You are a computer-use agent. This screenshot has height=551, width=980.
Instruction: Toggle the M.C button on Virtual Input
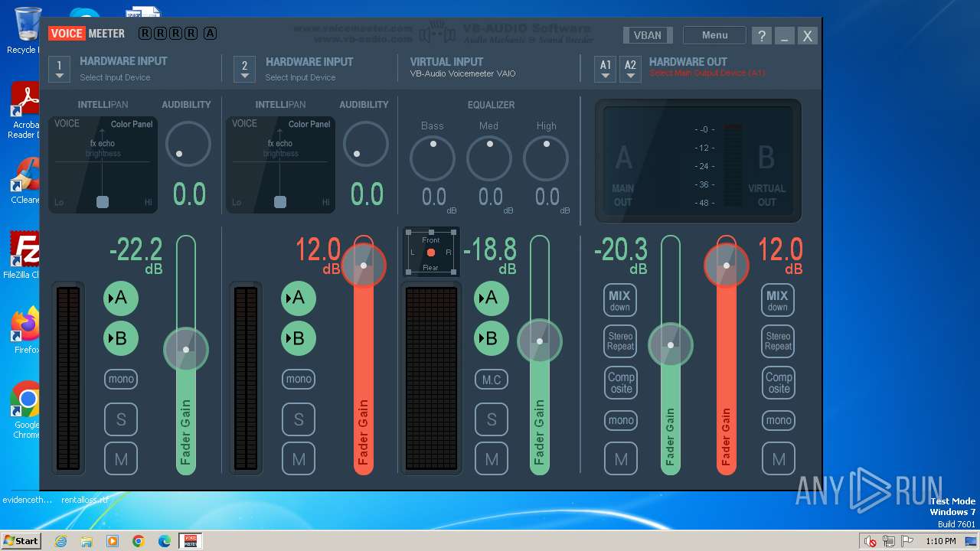[x=492, y=380]
